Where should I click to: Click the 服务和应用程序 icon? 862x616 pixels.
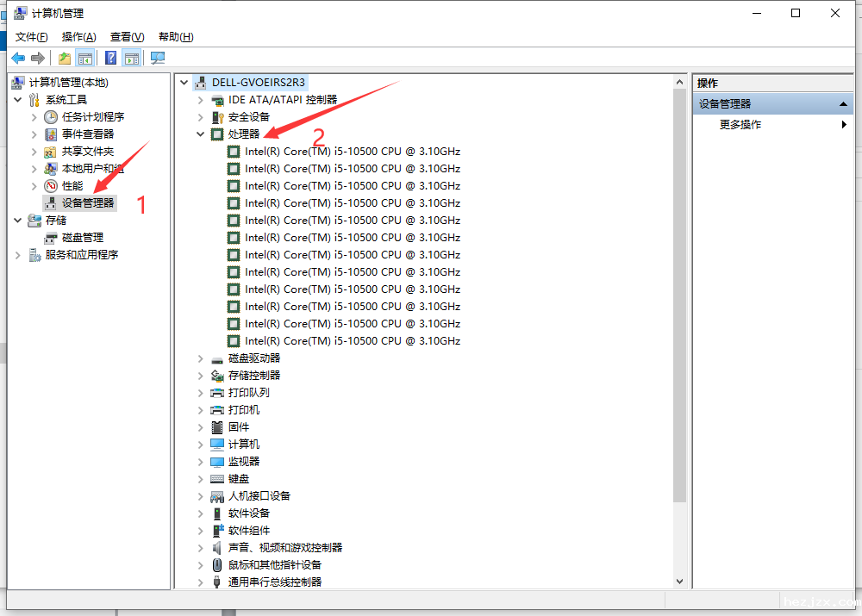click(34, 255)
